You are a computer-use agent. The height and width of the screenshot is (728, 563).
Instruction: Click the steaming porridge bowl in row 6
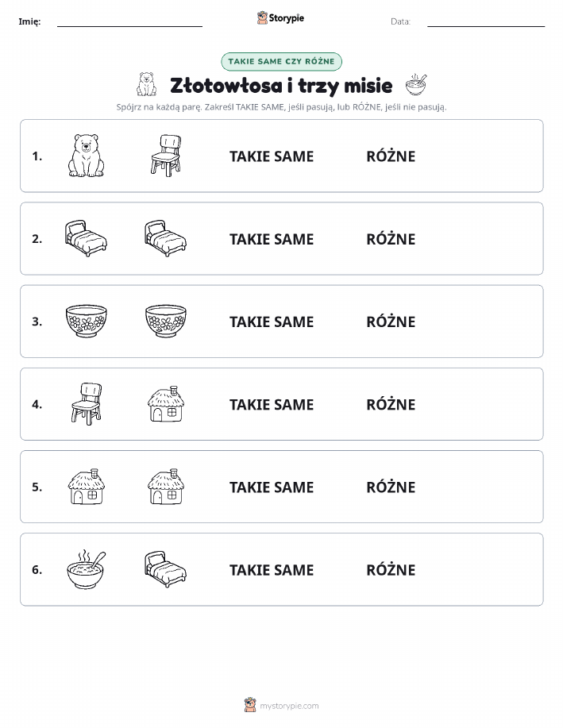point(87,569)
